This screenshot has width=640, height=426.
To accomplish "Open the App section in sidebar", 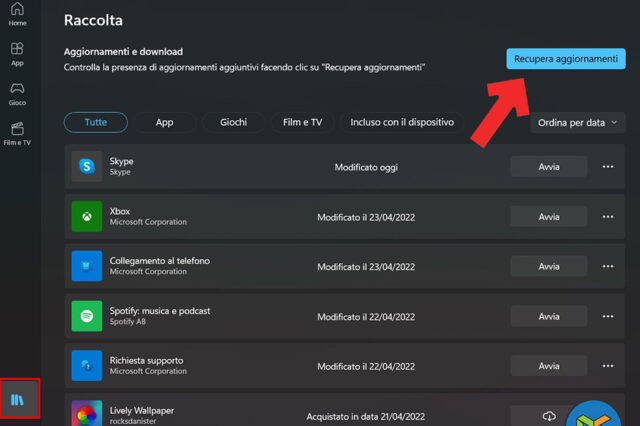I will click(x=17, y=54).
